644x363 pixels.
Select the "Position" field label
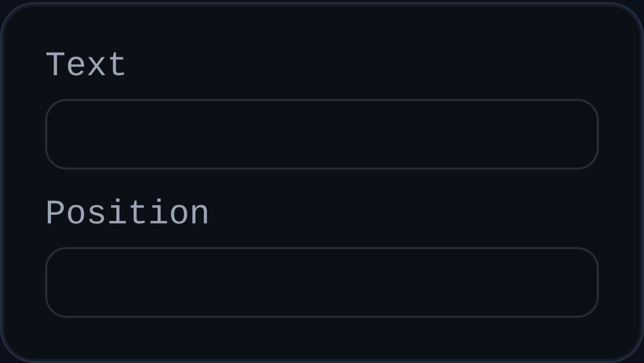[x=127, y=214]
